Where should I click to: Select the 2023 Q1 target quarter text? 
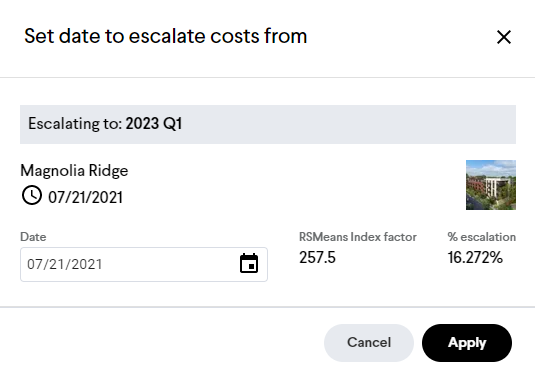click(x=154, y=124)
